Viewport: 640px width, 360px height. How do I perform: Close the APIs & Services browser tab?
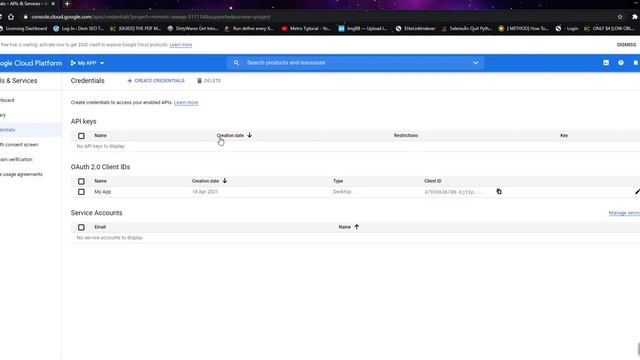53,4
